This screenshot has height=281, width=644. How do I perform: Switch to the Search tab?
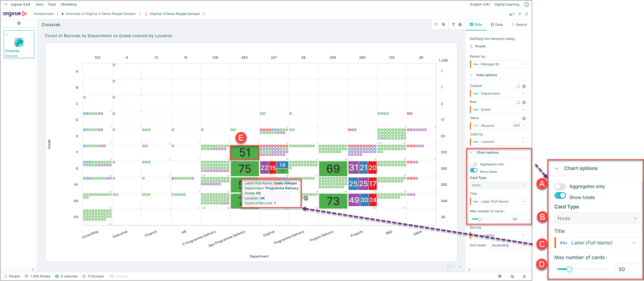click(519, 25)
